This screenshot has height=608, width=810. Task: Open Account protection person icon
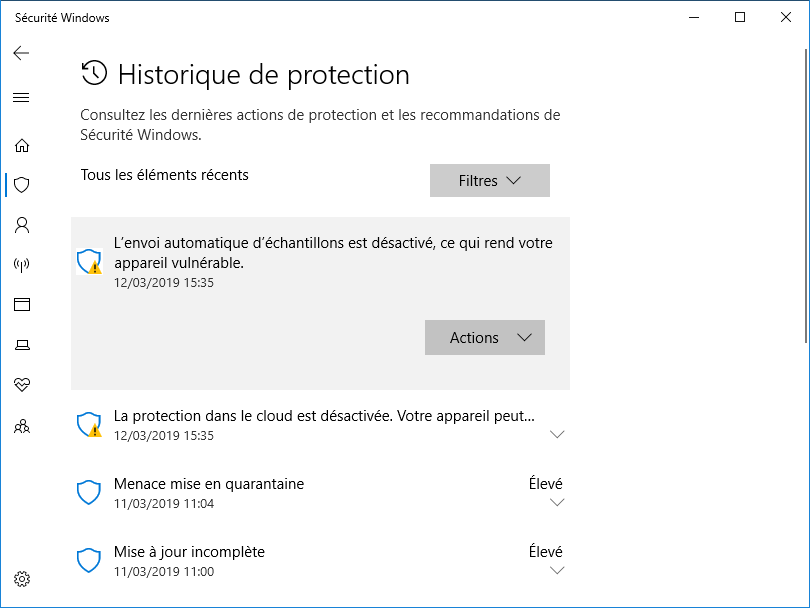[x=22, y=225]
